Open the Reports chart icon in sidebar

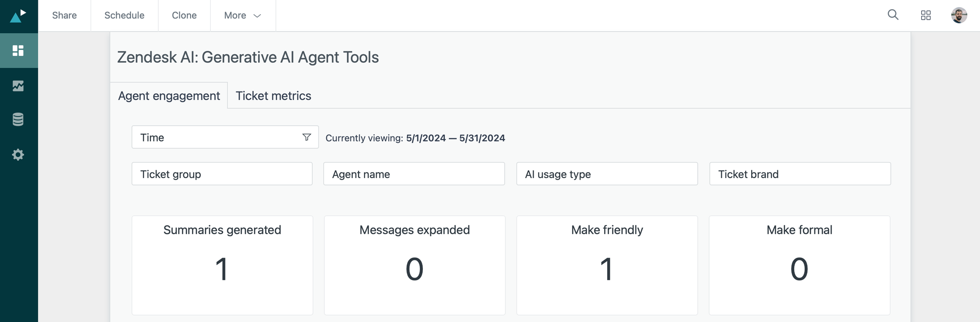click(x=18, y=86)
